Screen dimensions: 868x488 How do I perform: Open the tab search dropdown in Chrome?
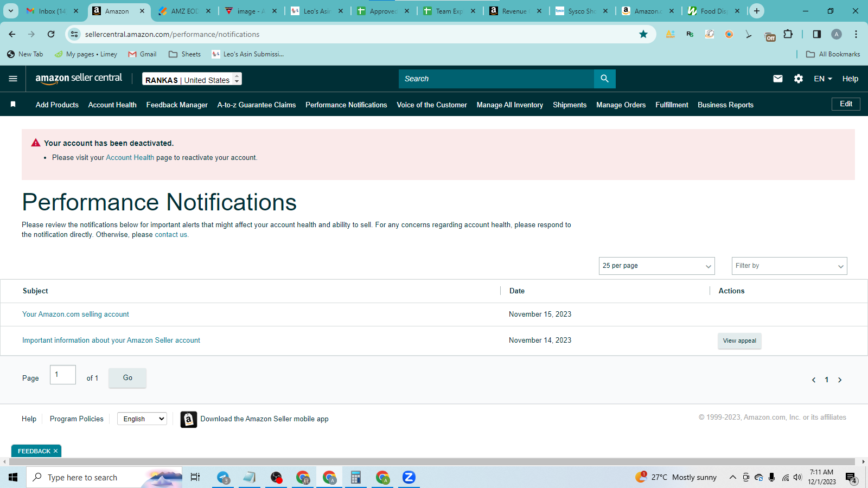11,11
